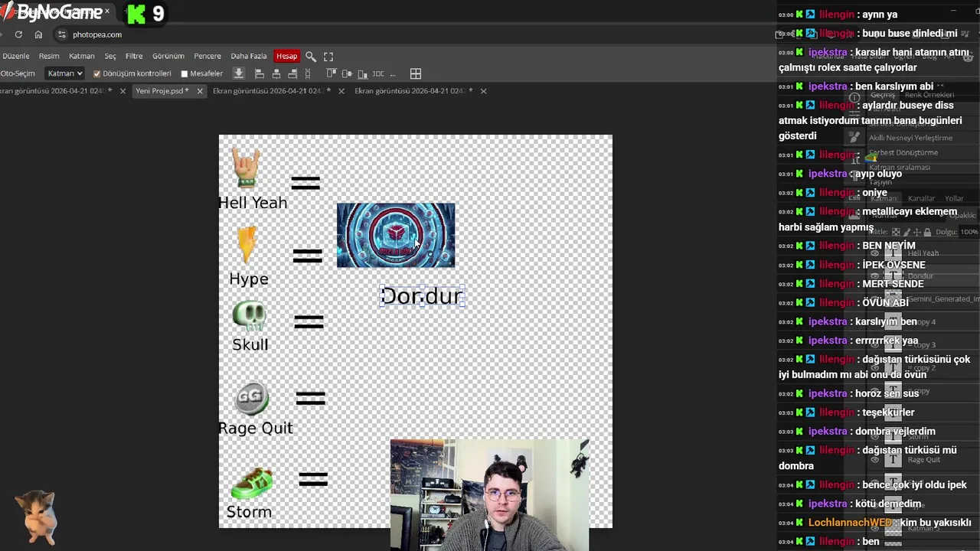Click the ByNoGame logo
This screenshot has width=980, height=551.
coord(52,12)
